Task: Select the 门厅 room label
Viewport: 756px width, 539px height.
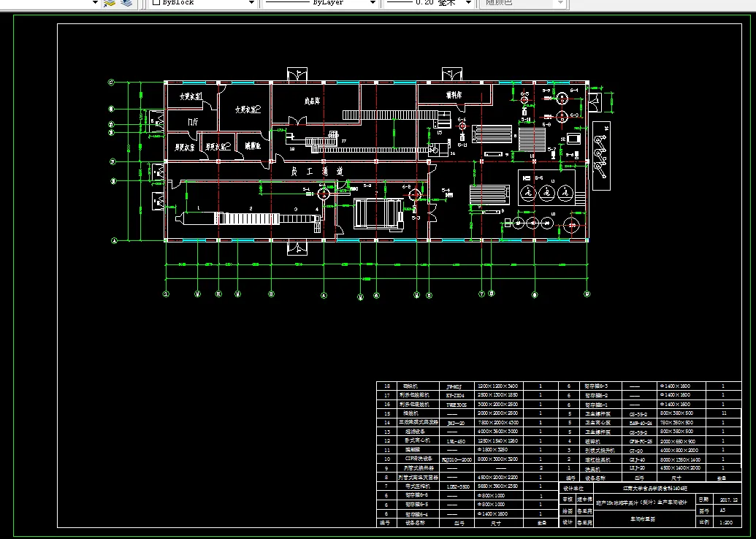Action: click(193, 123)
